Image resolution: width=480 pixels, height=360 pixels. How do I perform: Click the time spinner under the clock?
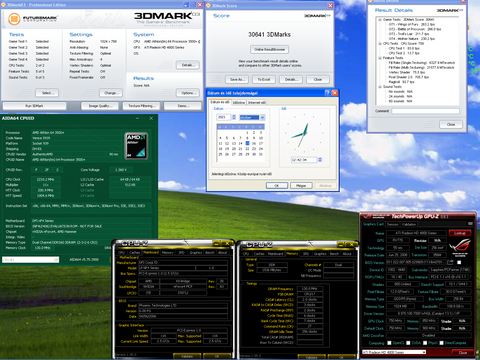320,160
